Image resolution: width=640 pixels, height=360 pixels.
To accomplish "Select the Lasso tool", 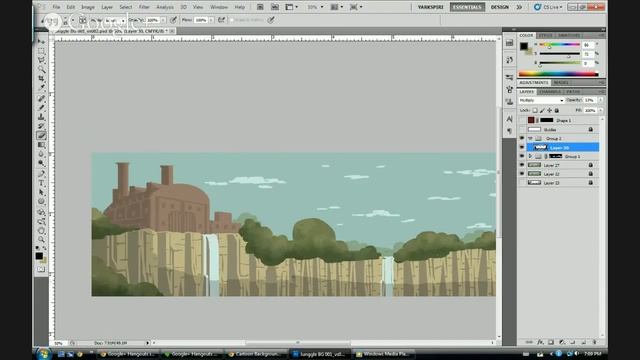I will point(41,60).
